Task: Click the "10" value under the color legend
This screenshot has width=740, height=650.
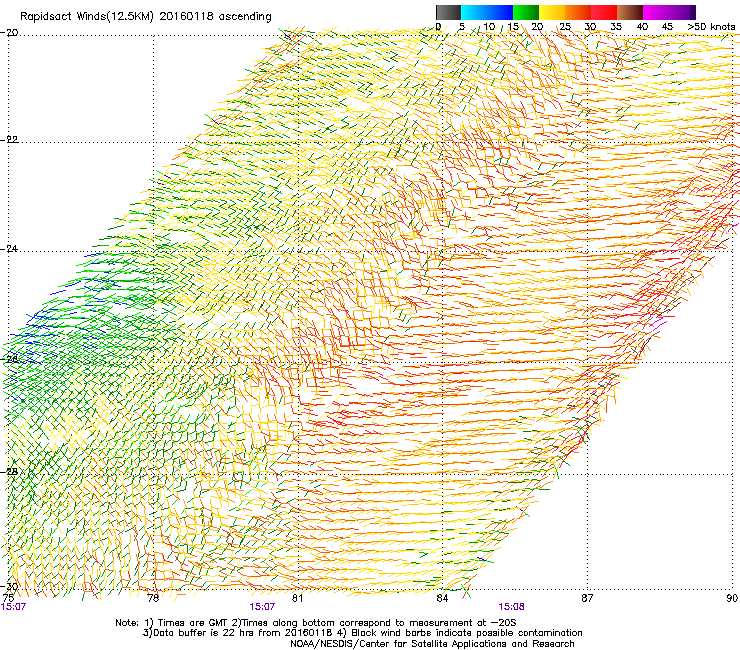Action: 489,27
